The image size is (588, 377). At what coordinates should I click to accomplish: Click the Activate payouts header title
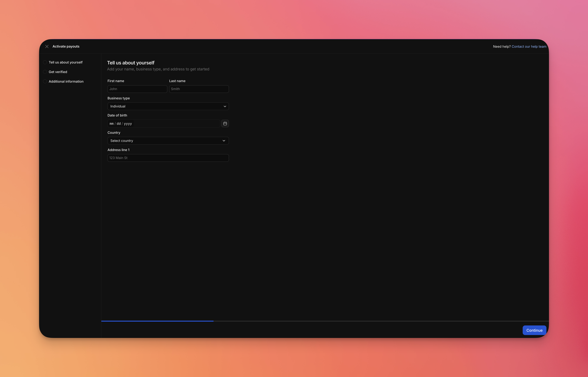66,46
